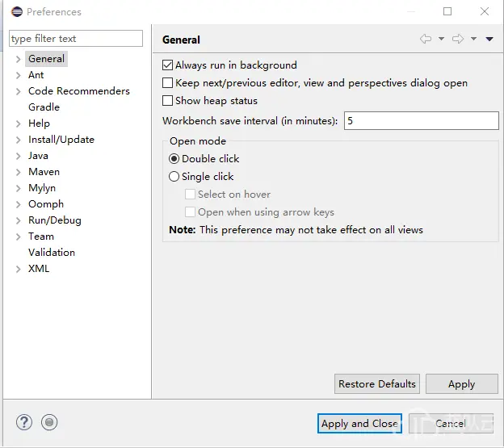Click the Cancel button
Image resolution: width=504 pixels, height=448 pixels.
pos(451,423)
